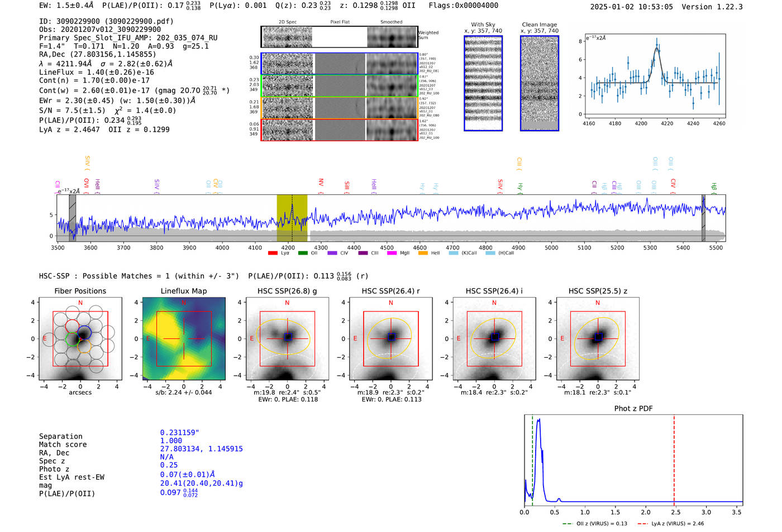Select the HSC SSP(25.5) z image

tap(598, 339)
